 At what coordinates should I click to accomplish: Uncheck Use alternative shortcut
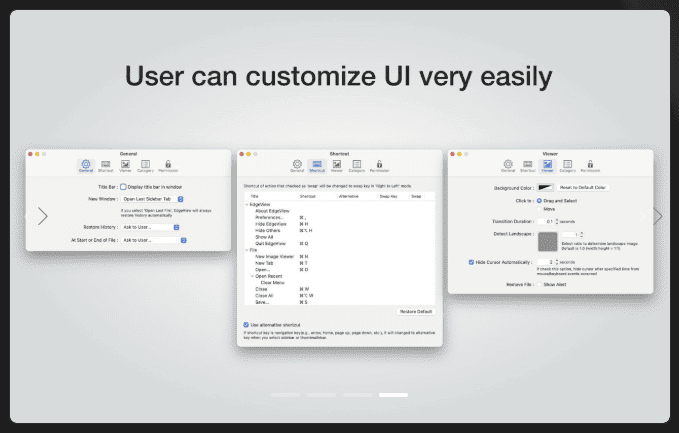coord(246,325)
